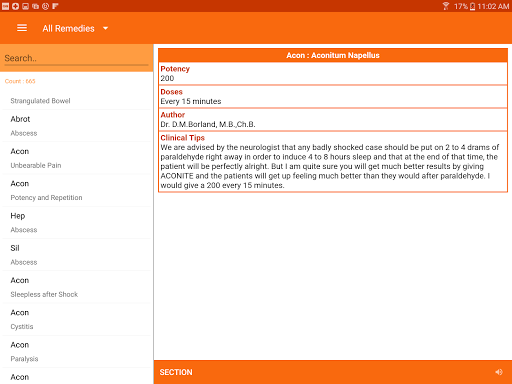
Task: Open the first notification icon in status bar
Action: 5,6
